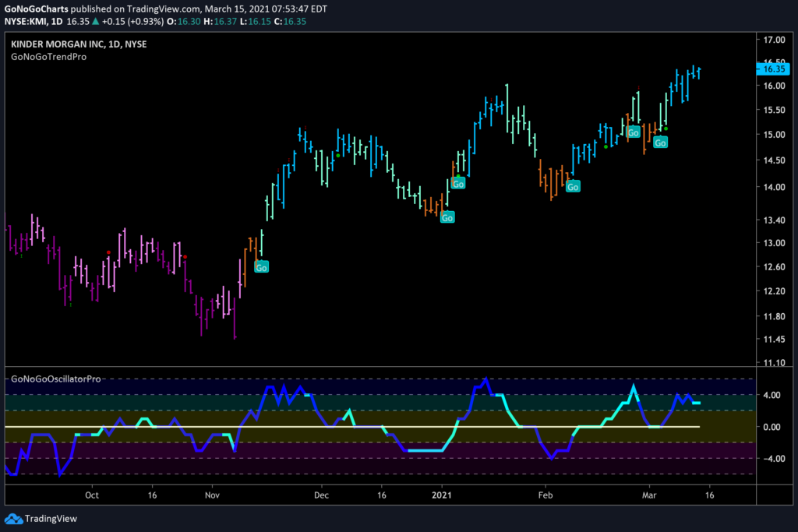
Task: Select the GoNoGoTrendPro indicator label
Action: [x=49, y=57]
